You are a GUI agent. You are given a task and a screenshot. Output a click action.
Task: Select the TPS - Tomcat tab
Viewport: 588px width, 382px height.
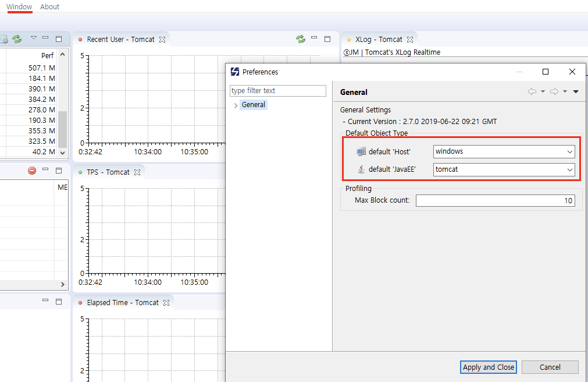(x=108, y=172)
